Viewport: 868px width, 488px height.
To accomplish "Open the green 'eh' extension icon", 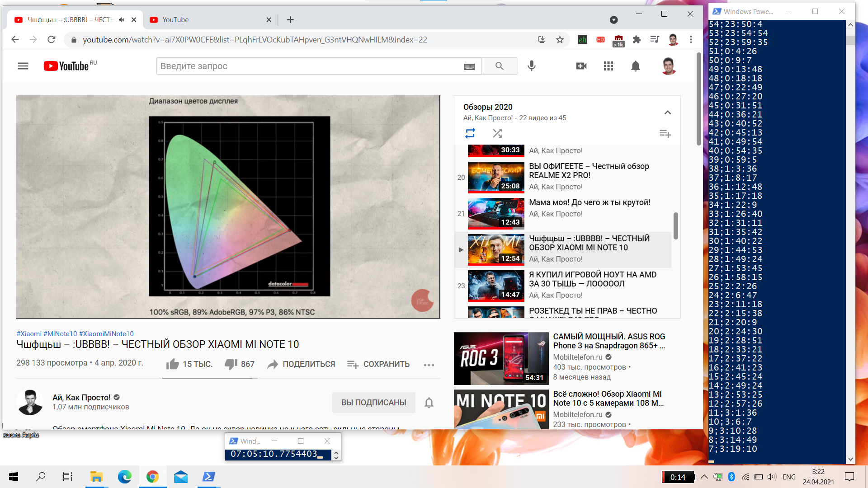I will pos(582,40).
